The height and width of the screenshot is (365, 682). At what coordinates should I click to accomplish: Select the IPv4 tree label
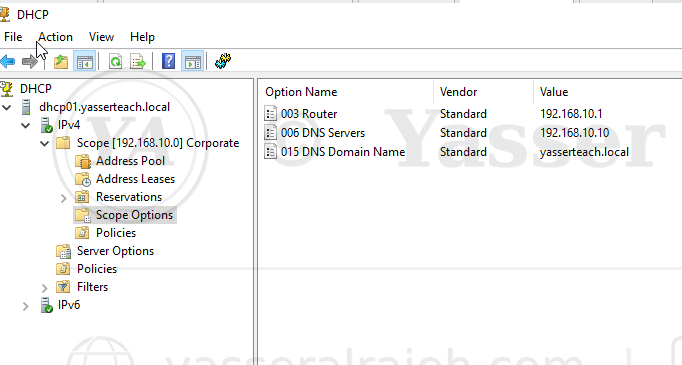click(69, 125)
